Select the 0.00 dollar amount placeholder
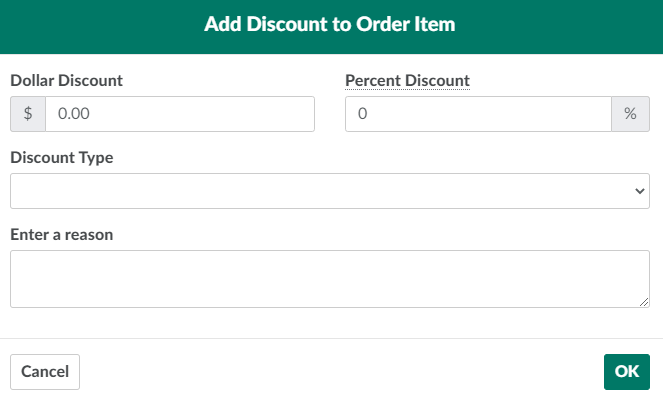Screen dimensions: 663x402 tap(74, 114)
